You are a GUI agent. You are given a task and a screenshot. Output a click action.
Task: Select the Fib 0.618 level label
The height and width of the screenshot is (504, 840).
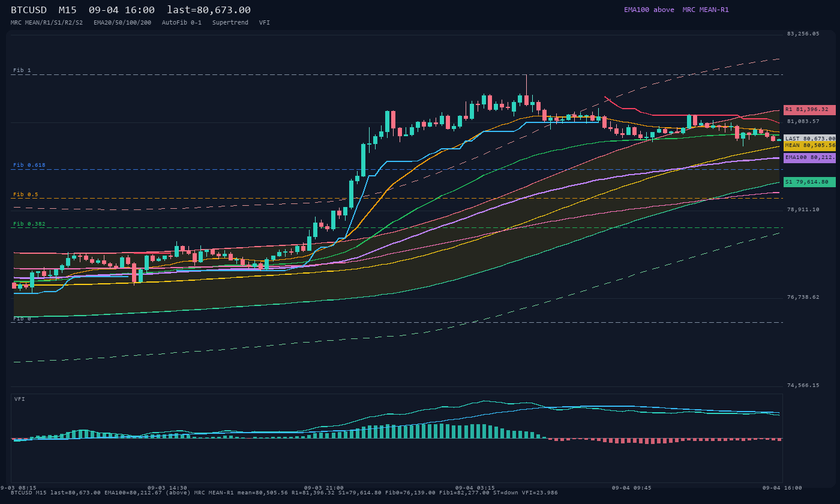pyautogui.click(x=29, y=165)
